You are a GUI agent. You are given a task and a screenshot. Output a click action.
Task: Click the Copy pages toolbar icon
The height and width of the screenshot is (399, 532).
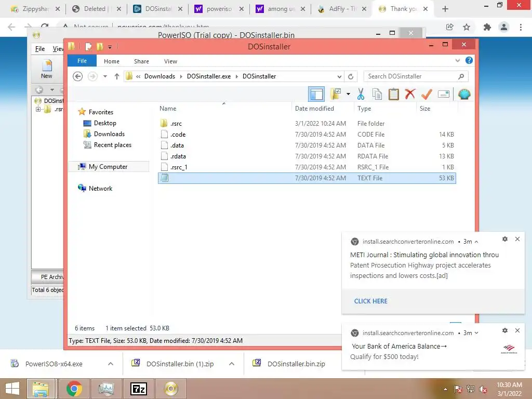(377, 94)
